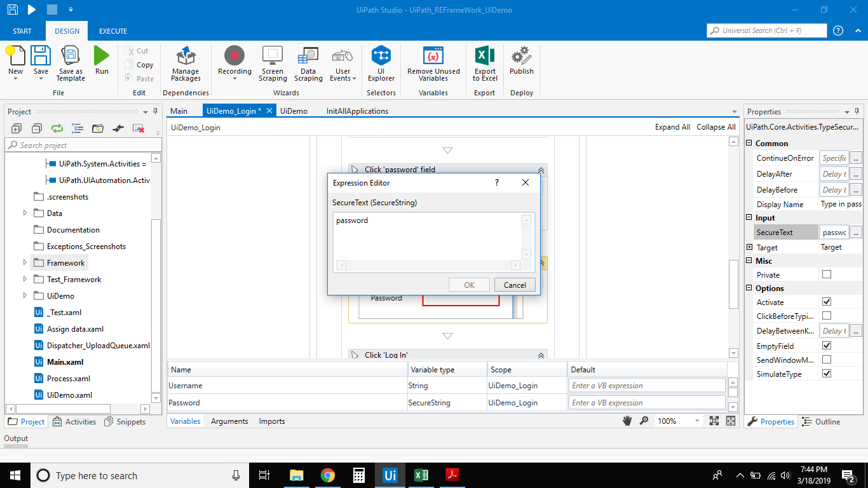Select Export to Excel
Image resolution: width=868 pixels, height=488 pixels.
click(485, 64)
